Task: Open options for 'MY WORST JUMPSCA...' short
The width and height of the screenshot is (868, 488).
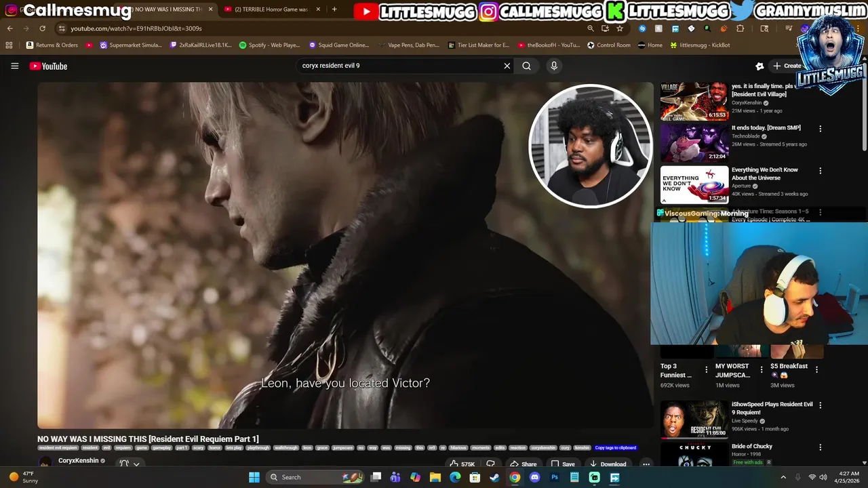Action: tap(761, 370)
